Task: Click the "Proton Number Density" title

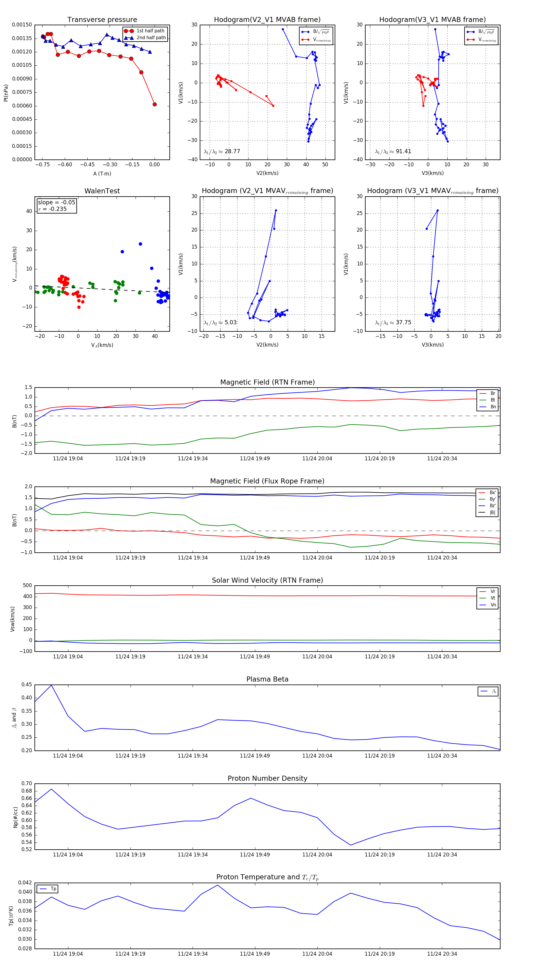Action: click(267, 779)
